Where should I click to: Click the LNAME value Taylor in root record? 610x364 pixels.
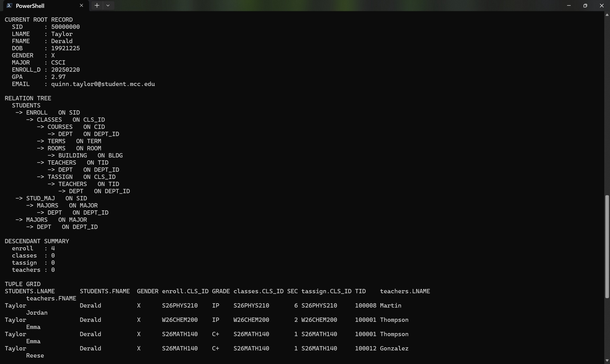click(x=62, y=34)
